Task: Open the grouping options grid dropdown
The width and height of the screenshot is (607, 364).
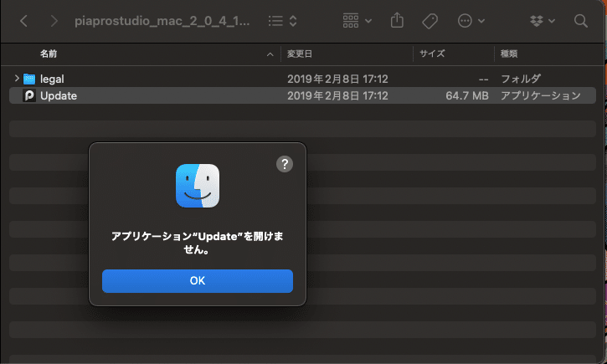Action: (357, 21)
